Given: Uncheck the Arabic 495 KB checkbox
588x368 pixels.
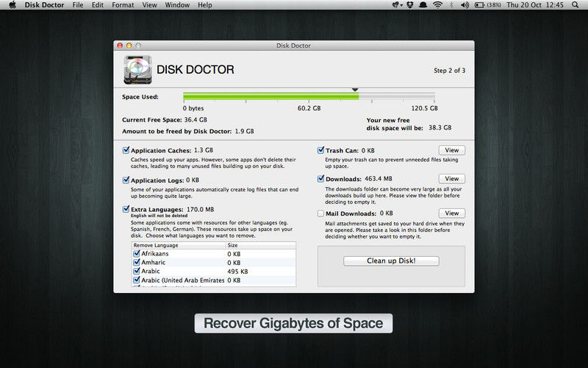Looking at the screenshot, I should pos(137,271).
